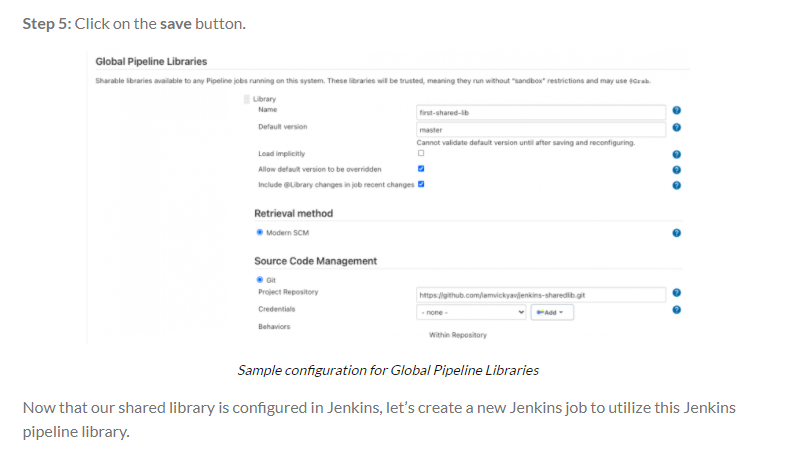Select the Git radio button
The width and height of the screenshot is (805, 468).
click(x=260, y=280)
